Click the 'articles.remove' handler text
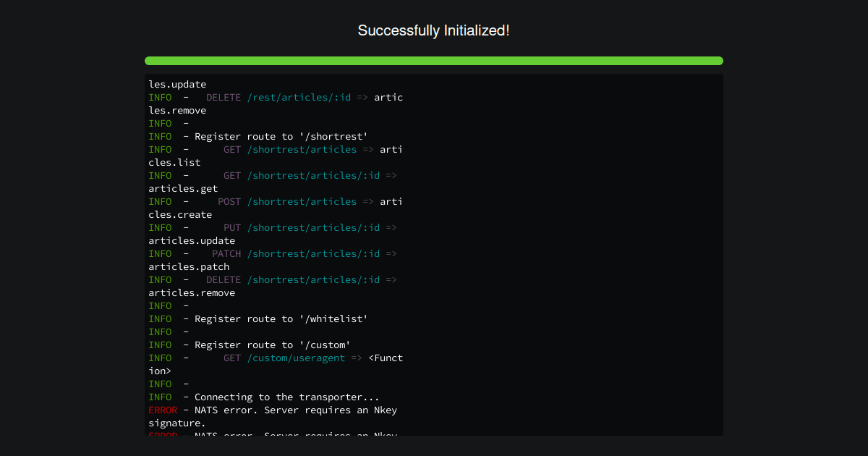The height and width of the screenshot is (456, 868). [x=191, y=292]
